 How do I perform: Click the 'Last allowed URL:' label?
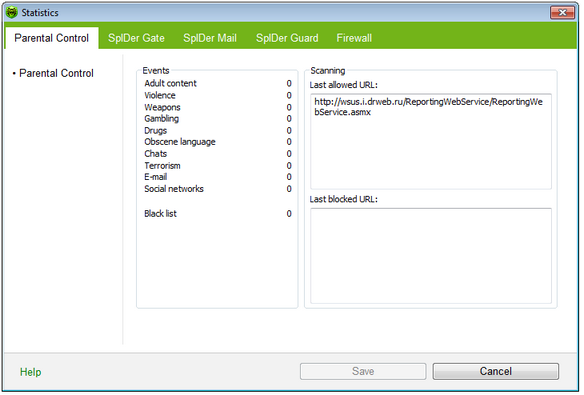click(343, 85)
